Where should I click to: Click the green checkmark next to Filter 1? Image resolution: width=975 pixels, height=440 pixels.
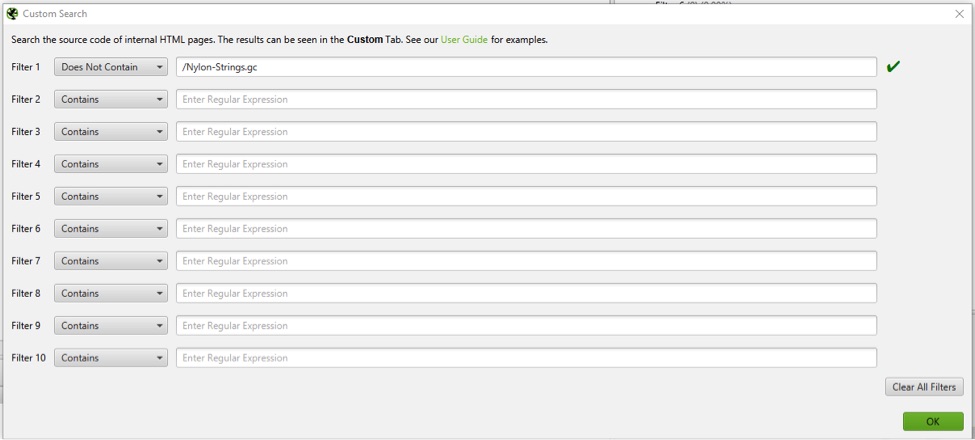pos(893,67)
